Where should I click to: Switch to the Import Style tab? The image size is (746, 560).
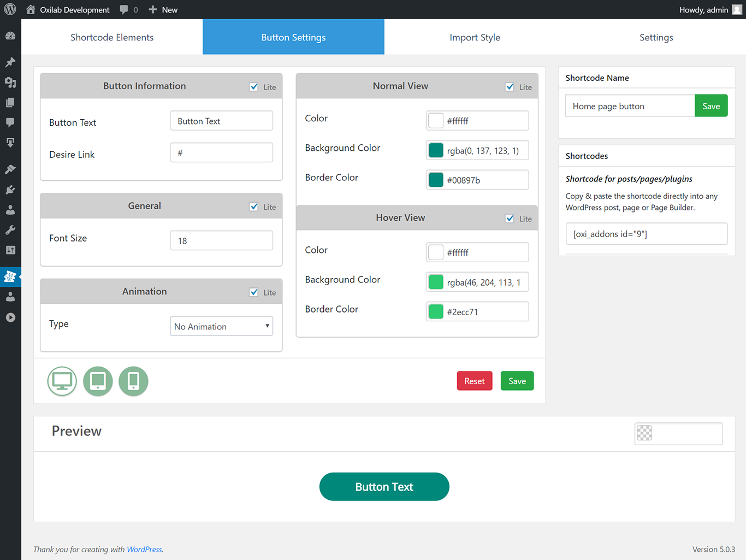[x=475, y=37]
